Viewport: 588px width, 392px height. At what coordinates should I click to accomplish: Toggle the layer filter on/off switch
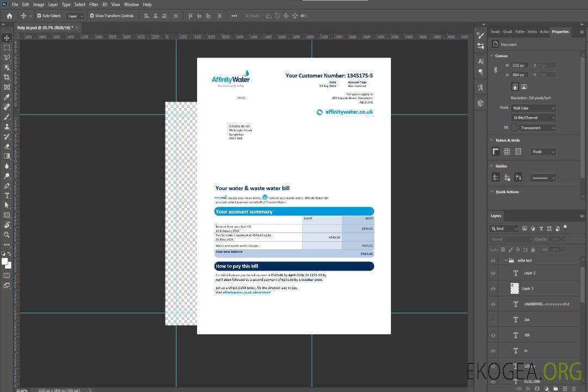point(565,228)
